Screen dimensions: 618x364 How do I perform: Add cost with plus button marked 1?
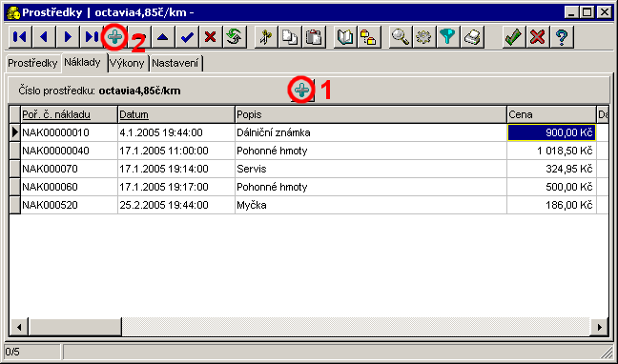[302, 91]
